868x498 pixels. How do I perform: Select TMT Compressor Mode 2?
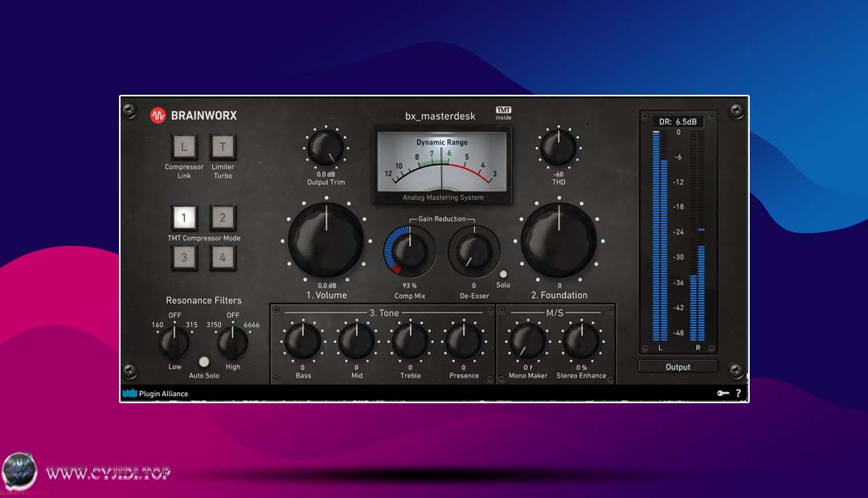click(x=223, y=218)
